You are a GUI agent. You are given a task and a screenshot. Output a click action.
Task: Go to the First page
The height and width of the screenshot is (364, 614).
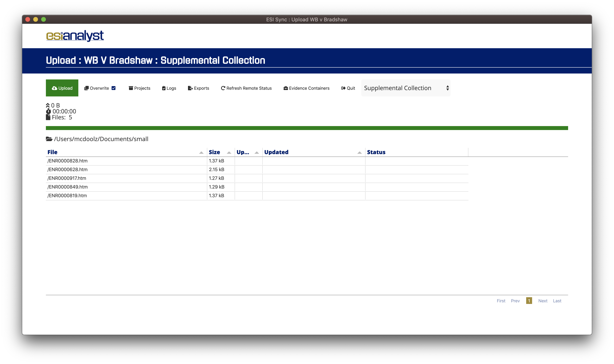pyautogui.click(x=501, y=301)
